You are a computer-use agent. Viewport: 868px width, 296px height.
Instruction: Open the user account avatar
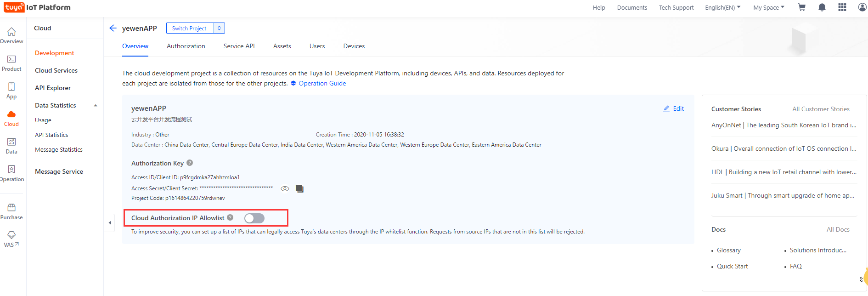point(862,7)
